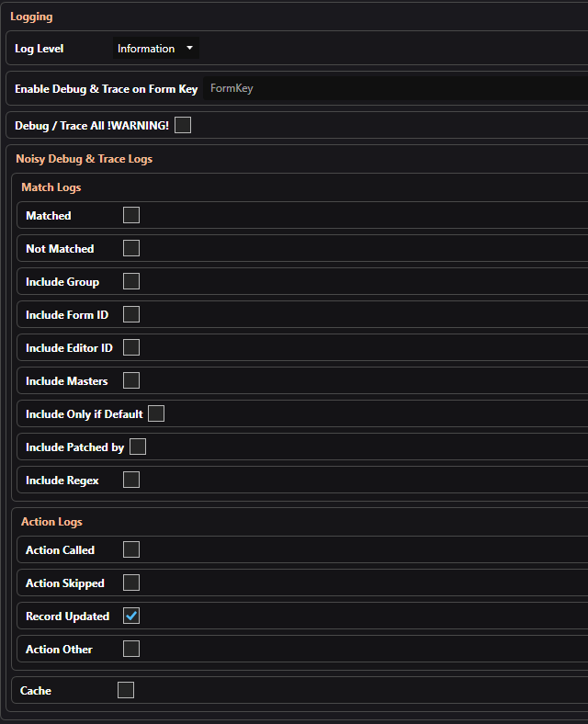Image resolution: width=588 pixels, height=724 pixels.
Task: Click the Match Logs heading
Action: pyautogui.click(x=51, y=187)
